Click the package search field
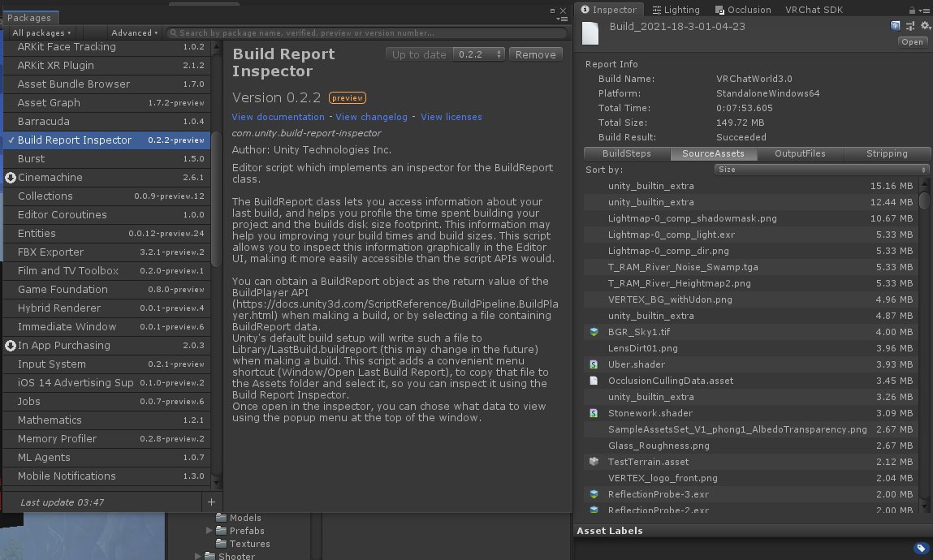The width and height of the screenshot is (933, 560). pyautogui.click(x=366, y=33)
